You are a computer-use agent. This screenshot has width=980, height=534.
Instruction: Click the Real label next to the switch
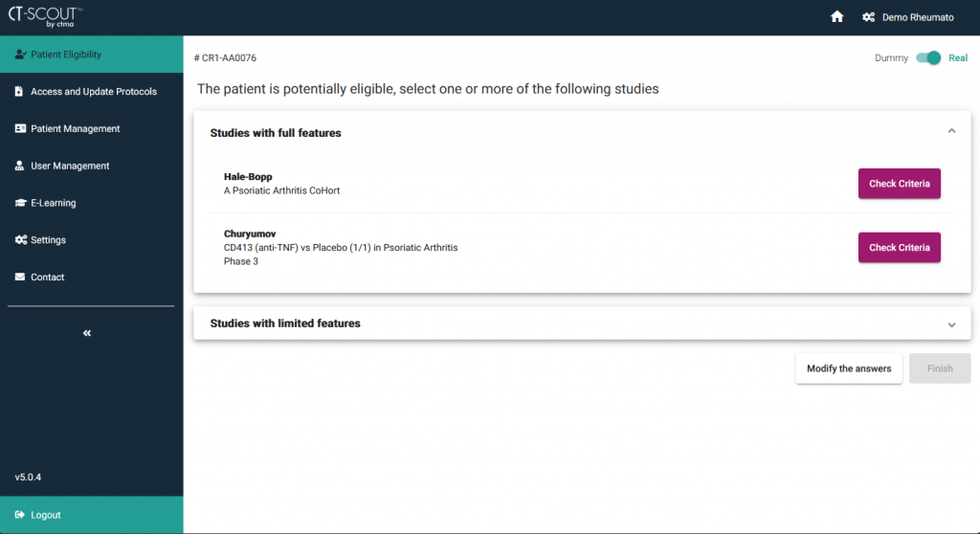(957, 57)
